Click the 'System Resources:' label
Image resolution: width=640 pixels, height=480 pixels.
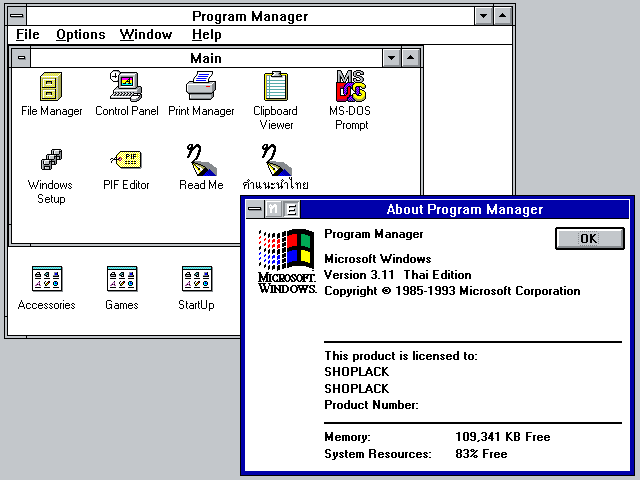point(378,454)
